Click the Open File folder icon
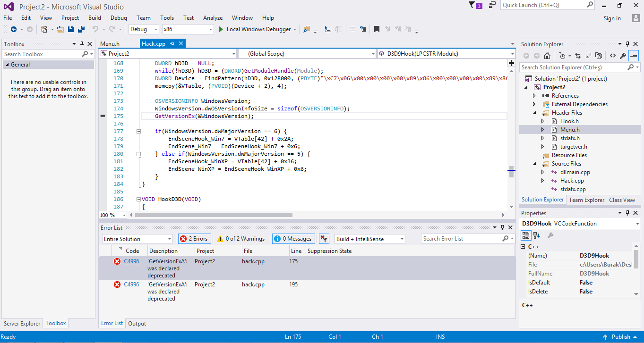644x343 pixels. pyautogui.click(x=60, y=29)
